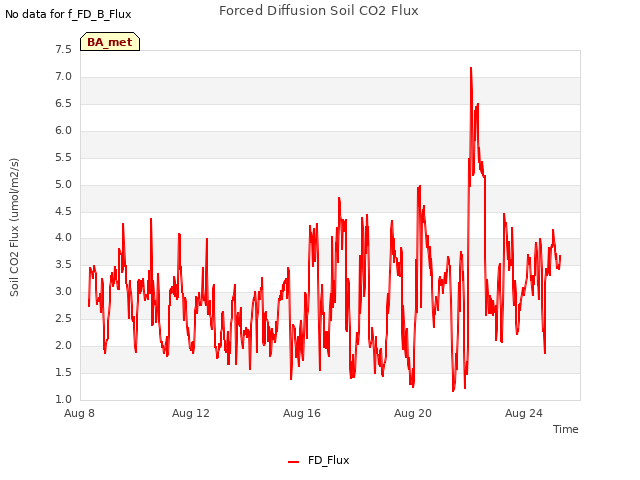Screen dimensions: 640x480
Task: Click the 7.5 y-axis tick label
Action: click(63, 50)
